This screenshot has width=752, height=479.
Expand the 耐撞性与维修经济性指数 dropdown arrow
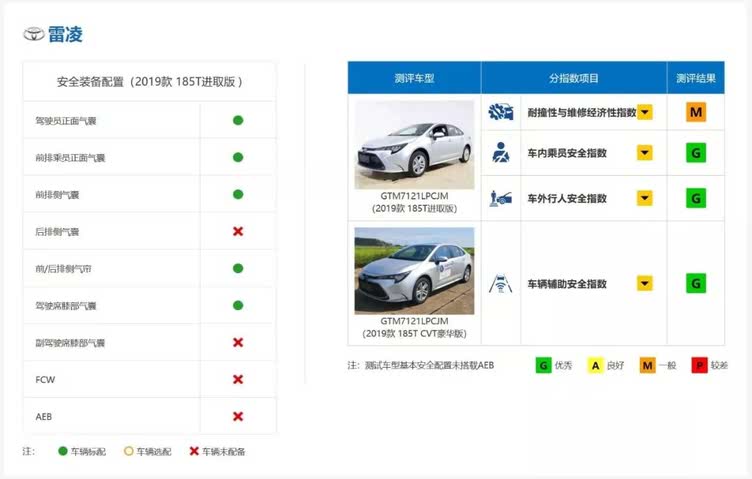(645, 112)
